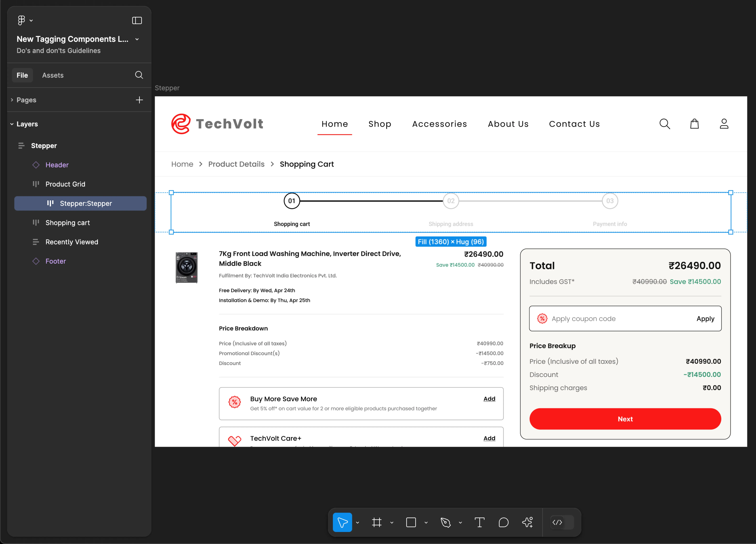Click Apply coupon code button
This screenshot has width=756, height=544.
pos(705,319)
